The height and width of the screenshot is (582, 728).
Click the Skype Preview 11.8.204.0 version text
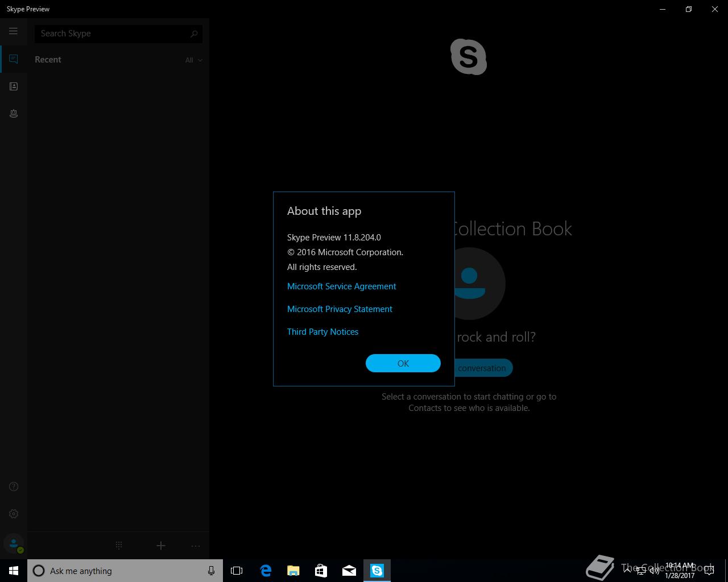click(334, 238)
